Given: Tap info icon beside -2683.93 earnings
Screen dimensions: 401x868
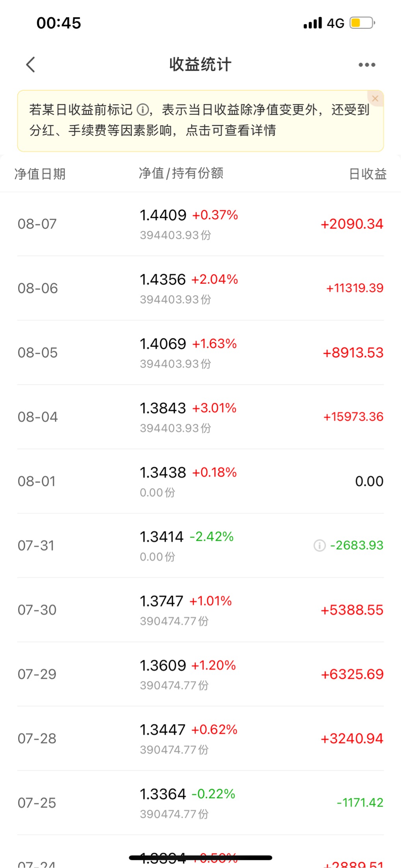Looking at the screenshot, I should 319,546.
